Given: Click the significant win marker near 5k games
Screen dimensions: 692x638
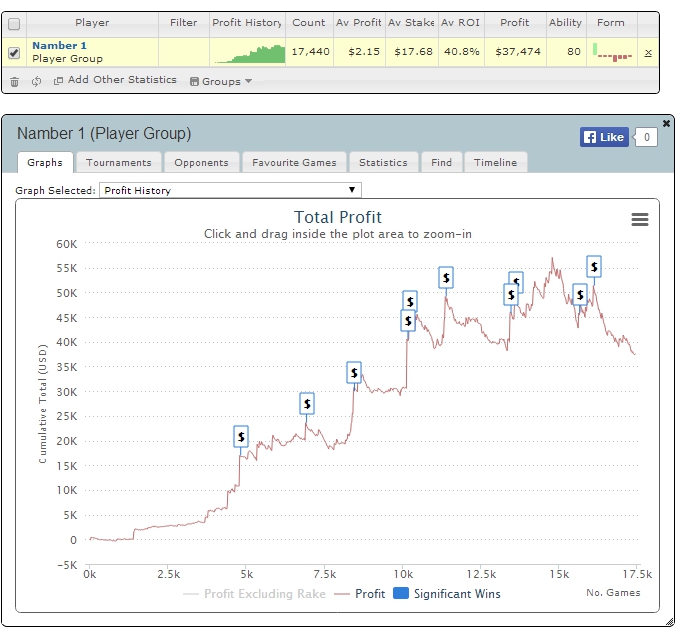Looking at the screenshot, I should pyautogui.click(x=241, y=437).
